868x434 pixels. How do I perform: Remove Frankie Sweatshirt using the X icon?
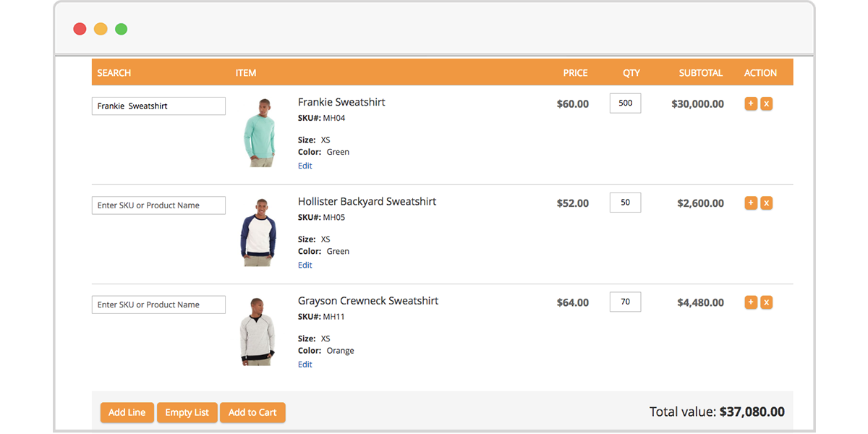pos(767,103)
